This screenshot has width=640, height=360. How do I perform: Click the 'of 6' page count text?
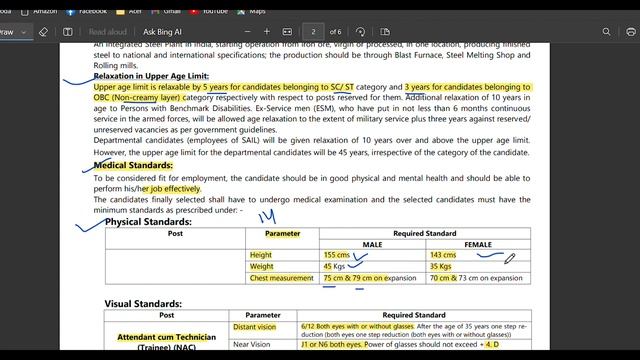tap(335, 31)
